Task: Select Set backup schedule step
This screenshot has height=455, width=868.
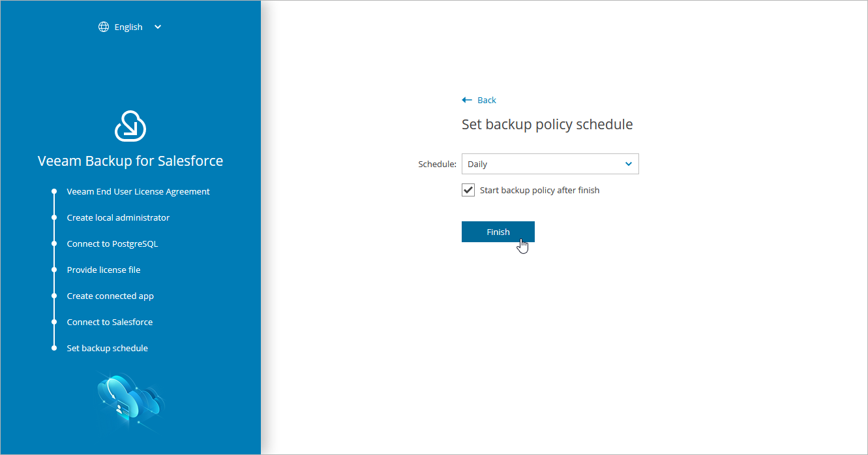Action: [x=108, y=348]
